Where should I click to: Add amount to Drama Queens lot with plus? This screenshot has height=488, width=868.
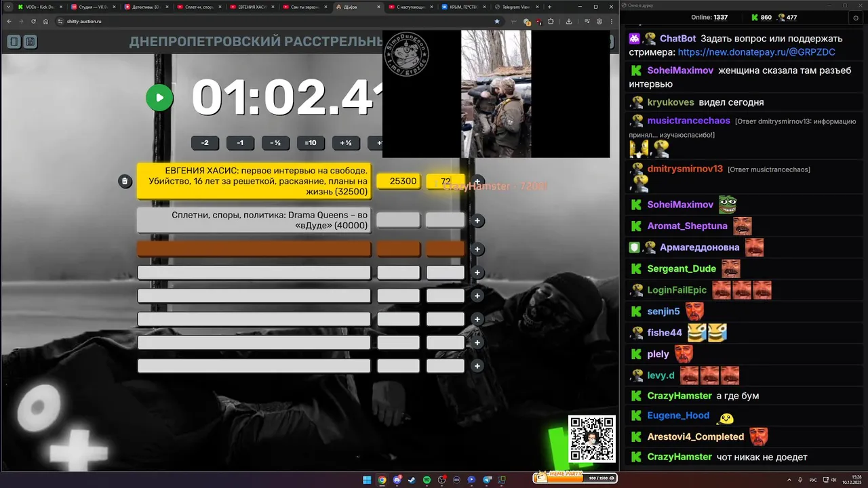(x=477, y=220)
